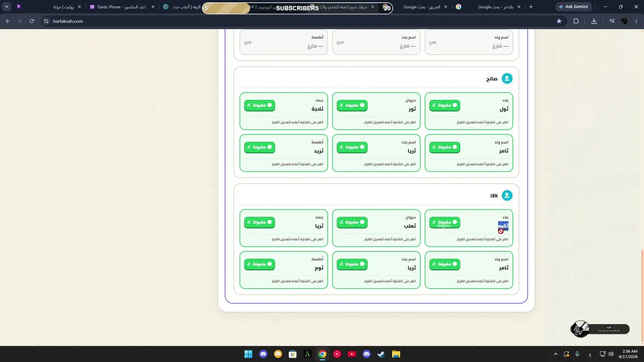644x362 pixels.
Task: Open the Chrome extensions puzzle menu
Action: click(x=576, y=21)
